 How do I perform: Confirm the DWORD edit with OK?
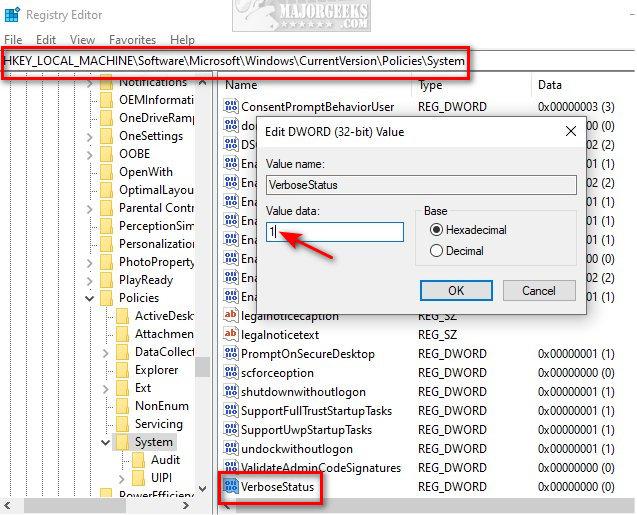click(455, 290)
